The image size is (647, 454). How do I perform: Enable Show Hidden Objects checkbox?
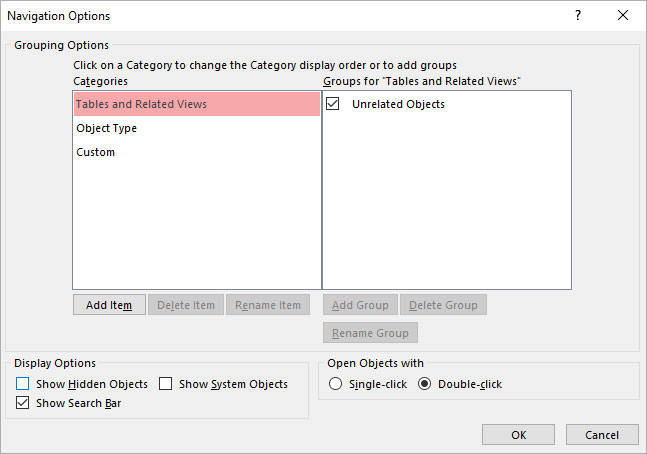[x=22, y=384]
